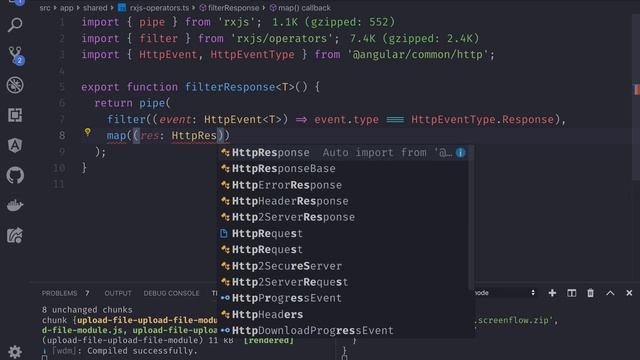The height and width of the screenshot is (360, 640).
Task: Select HttpDownloadProgressEvent suggestion
Action: point(342,331)
